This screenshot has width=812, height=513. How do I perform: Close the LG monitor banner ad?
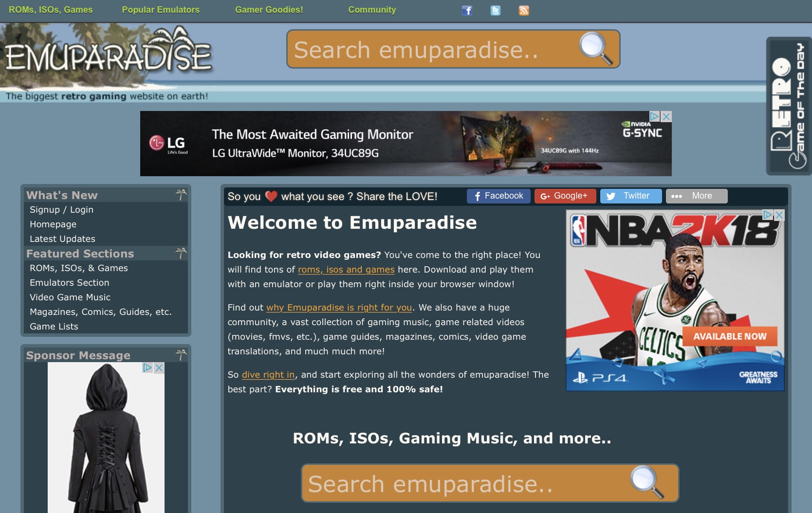point(666,116)
